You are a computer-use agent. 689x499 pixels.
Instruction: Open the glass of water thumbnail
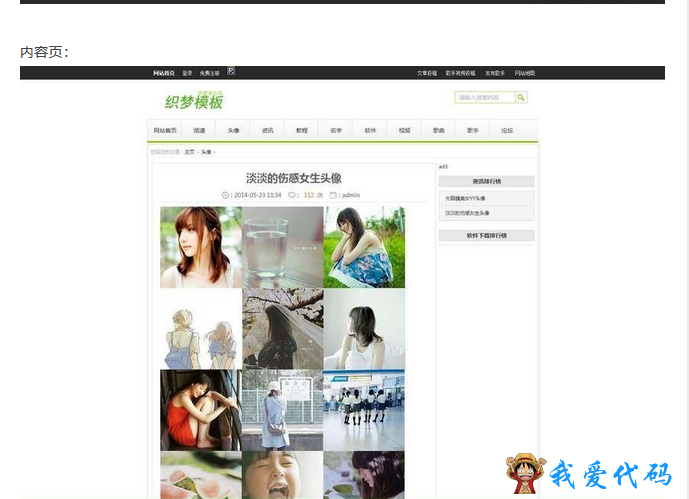point(283,247)
